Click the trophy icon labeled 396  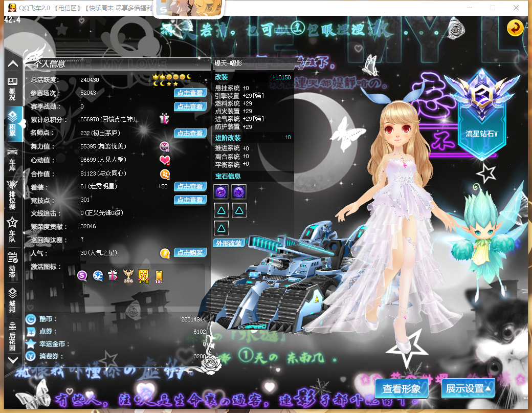[x=128, y=276]
